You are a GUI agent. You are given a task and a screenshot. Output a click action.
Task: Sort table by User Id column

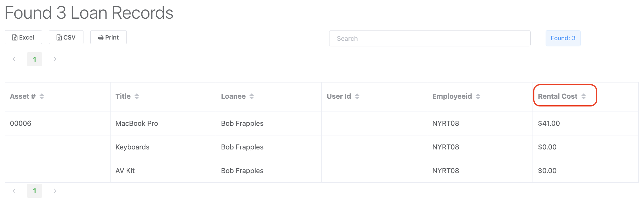click(x=343, y=97)
